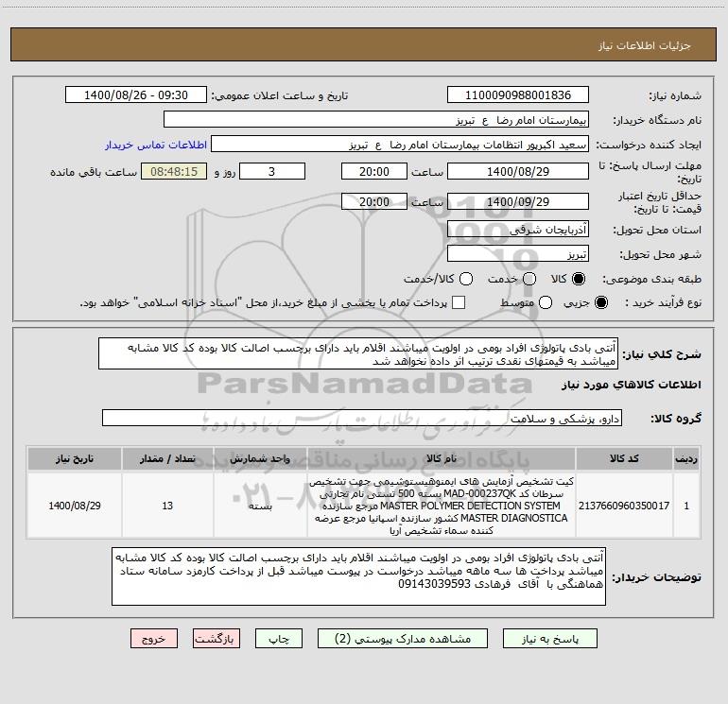This screenshot has width=728, height=704.
Task: Click the buyer notes text area
Action: pyautogui.click(x=358, y=575)
